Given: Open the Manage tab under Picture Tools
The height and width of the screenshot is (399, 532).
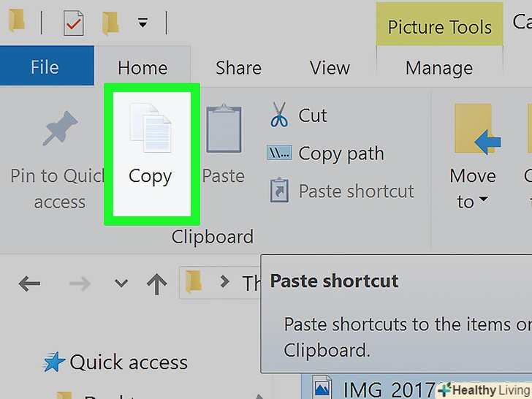Looking at the screenshot, I should [x=439, y=68].
